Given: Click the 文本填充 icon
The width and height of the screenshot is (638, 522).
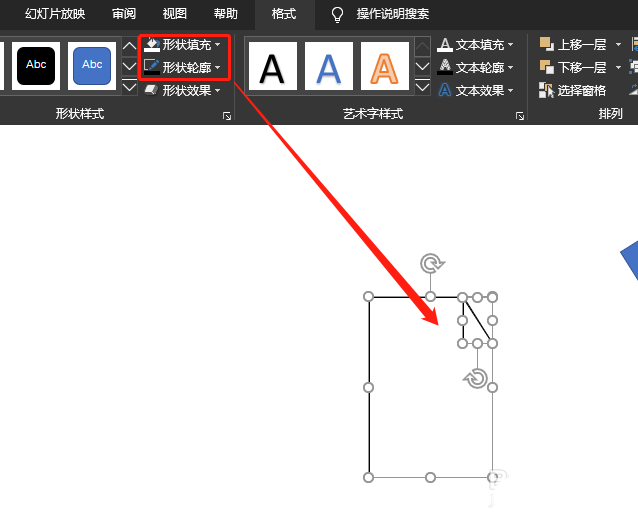Looking at the screenshot, I should 445,44.
